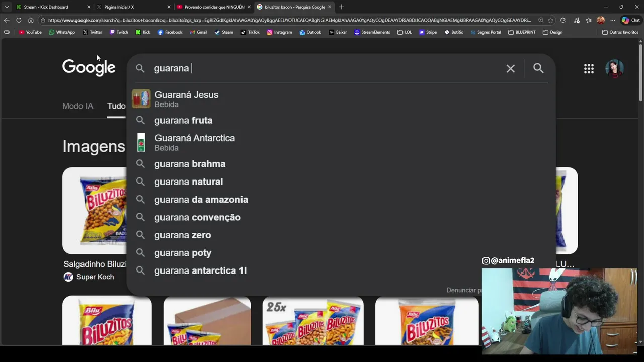Open the Instagram bookmark

[x=279, y=32]
